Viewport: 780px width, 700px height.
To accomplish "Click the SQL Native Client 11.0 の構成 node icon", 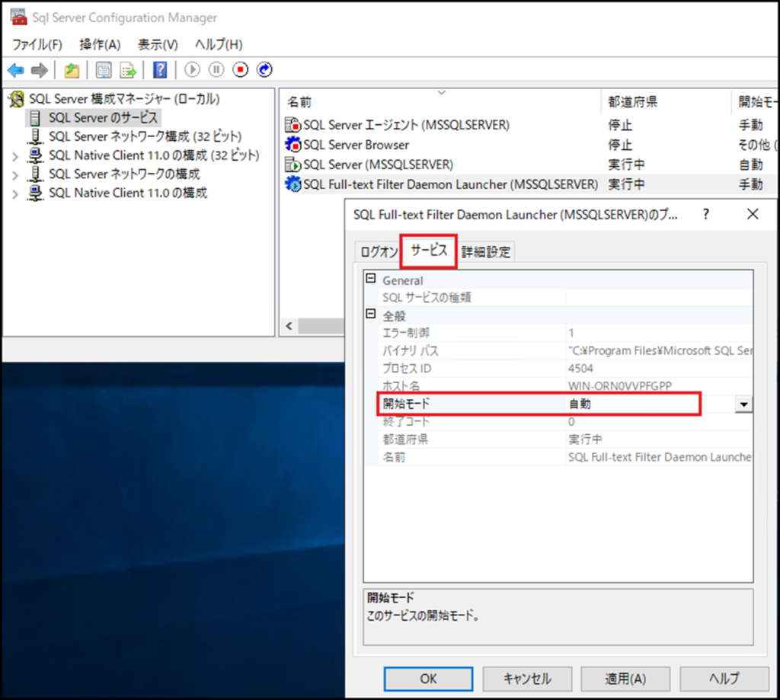I will click(35, 193).
